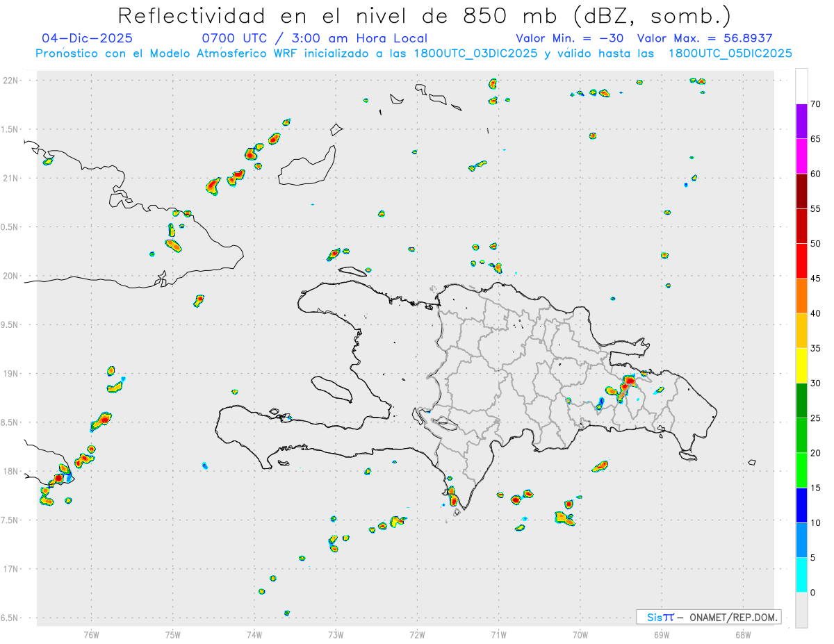
Task: Click the light blue 5–10 dBZ colorbar segment
Action: 801,540
